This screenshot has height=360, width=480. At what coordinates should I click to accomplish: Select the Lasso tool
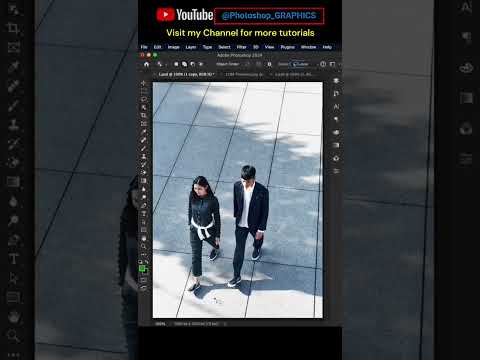tap(144, 99)
